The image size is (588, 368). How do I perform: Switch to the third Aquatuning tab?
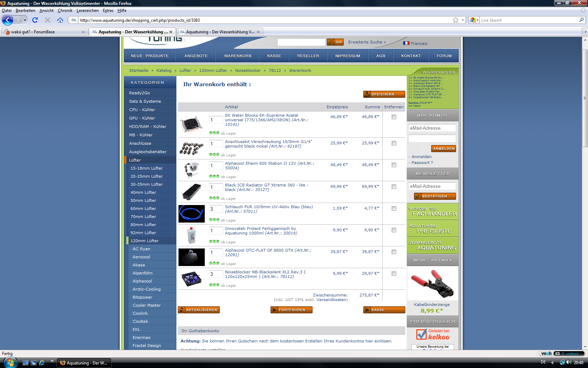219,32
